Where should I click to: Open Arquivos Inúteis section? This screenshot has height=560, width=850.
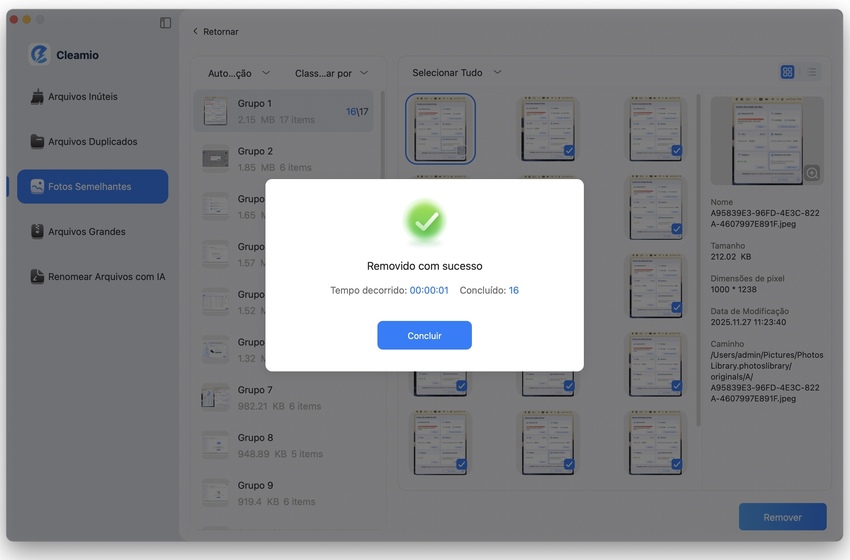pos(82,97)
